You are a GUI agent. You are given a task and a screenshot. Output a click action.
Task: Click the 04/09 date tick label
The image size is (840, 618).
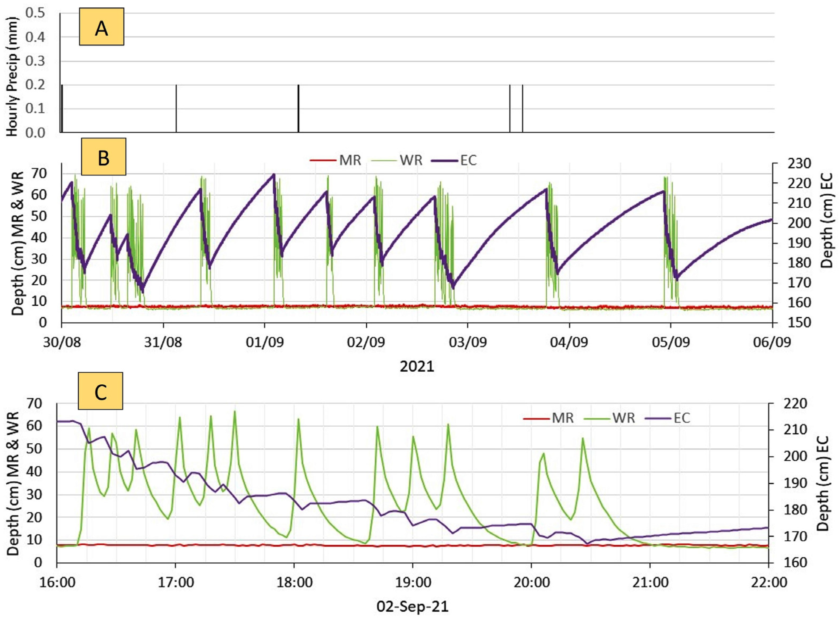tap(569, 343)
